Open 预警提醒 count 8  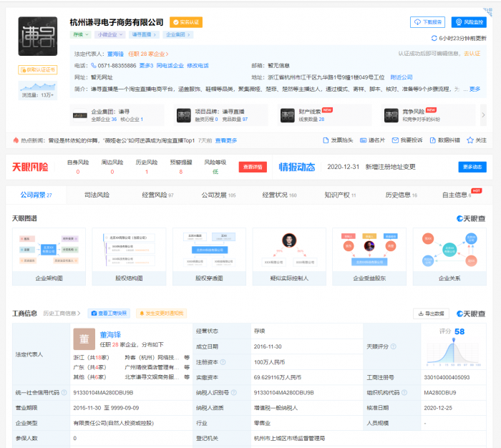tap(181, 172)
